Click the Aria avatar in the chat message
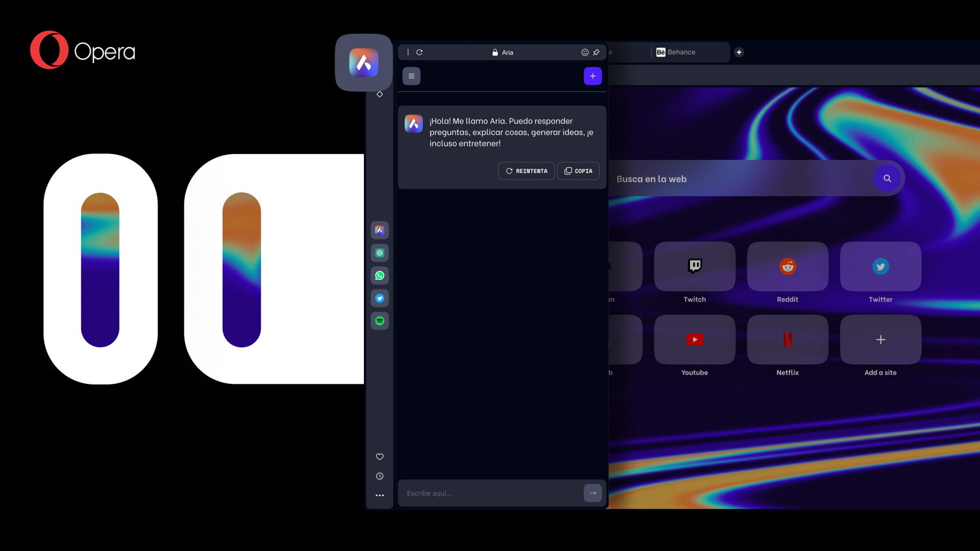This screenshot has height=551, width=980. point(414,123)
